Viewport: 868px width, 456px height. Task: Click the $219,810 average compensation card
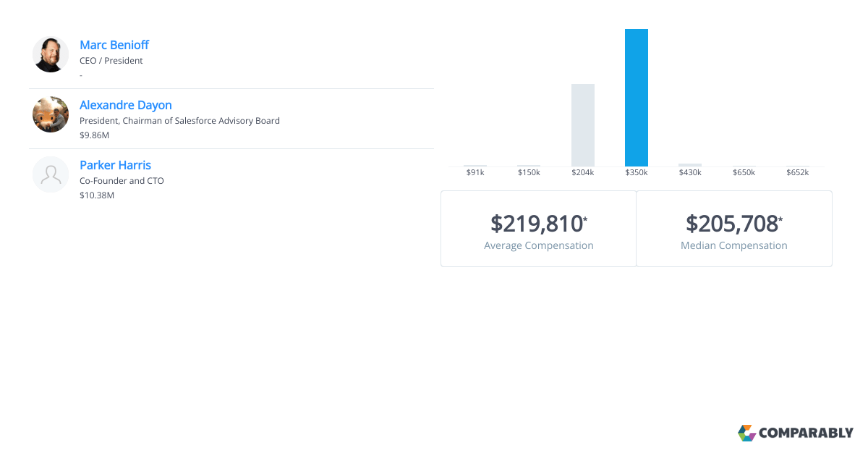click(x=538, y=229)
